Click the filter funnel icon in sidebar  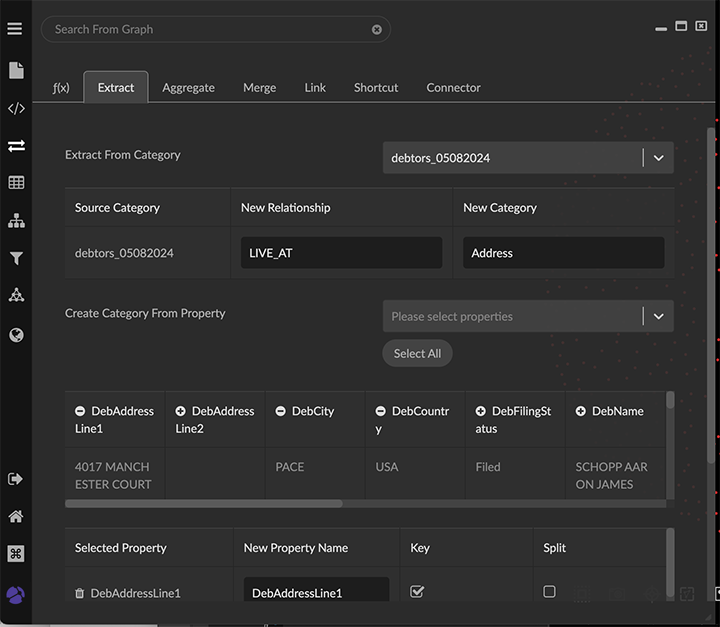[16, 259]
